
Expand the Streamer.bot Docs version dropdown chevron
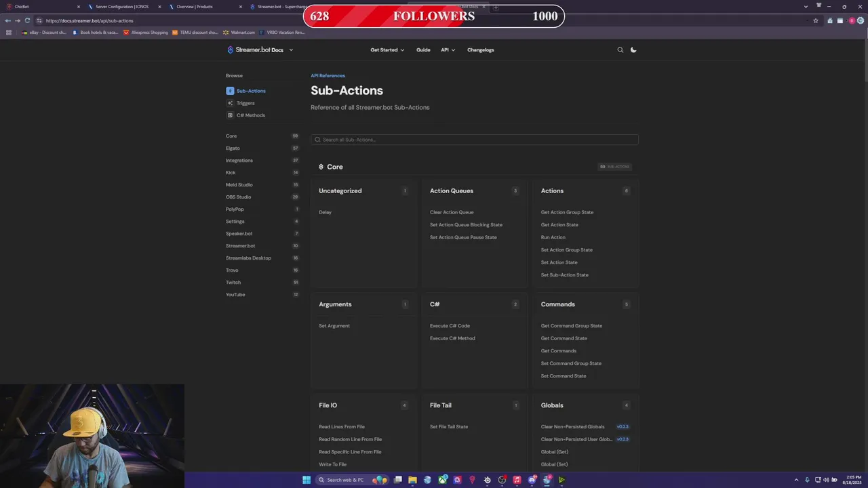tap(291, 49)
